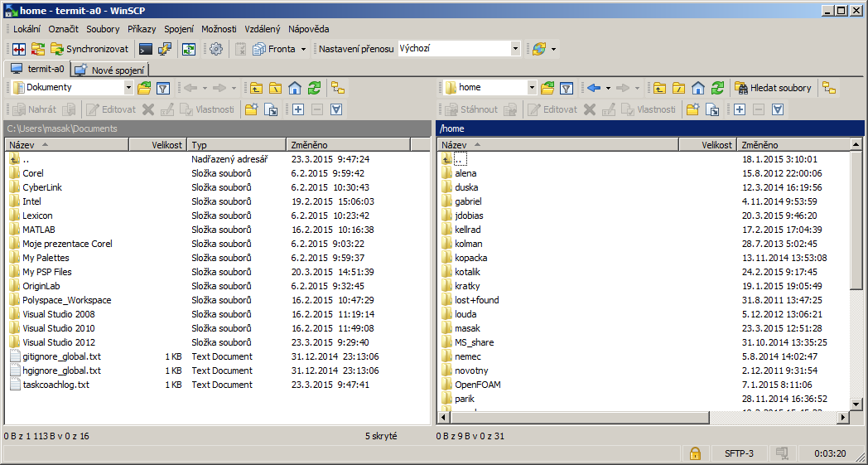This screenshot has height=465, width=868.
Task: Expand the Fronta queue dropdown arrow
Action: [303, 49]
